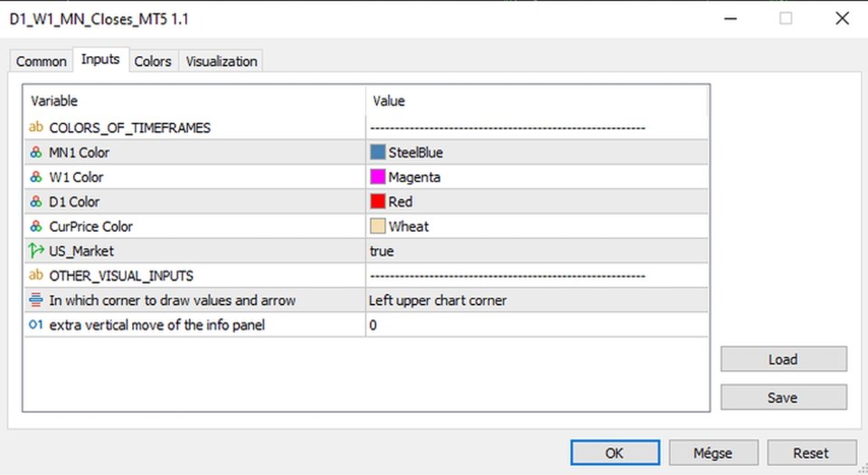
Task: Minimize the indicator settings dialog
Action: coord(731,18)
